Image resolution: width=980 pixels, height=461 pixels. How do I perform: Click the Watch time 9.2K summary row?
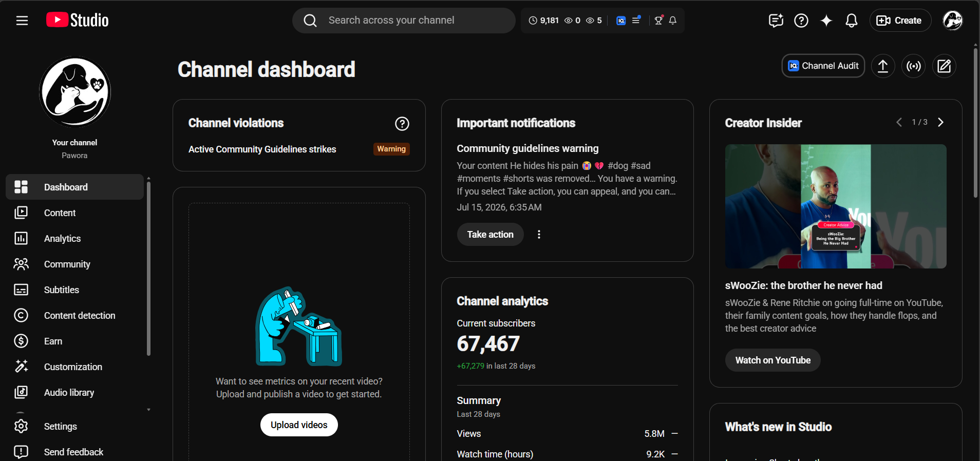(x=568, y=454)
